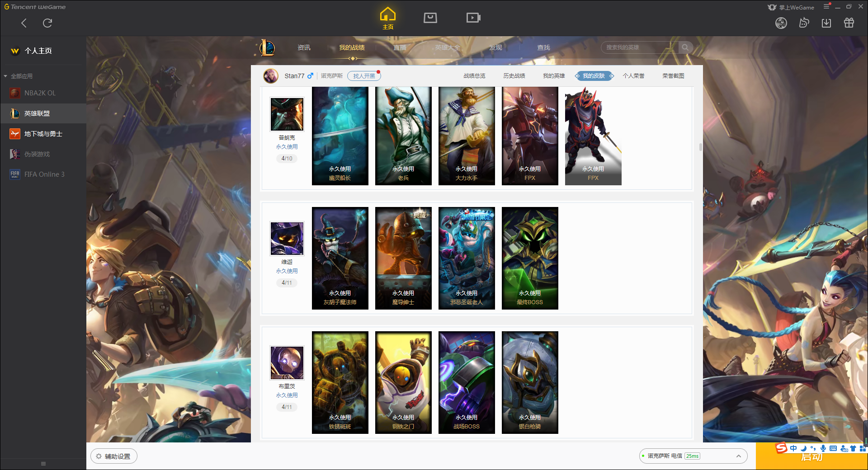The width and height of the screenshot is (868, 470).
Task: Switch to the 历史战绩 sub-tab
Action: (514, 76)
